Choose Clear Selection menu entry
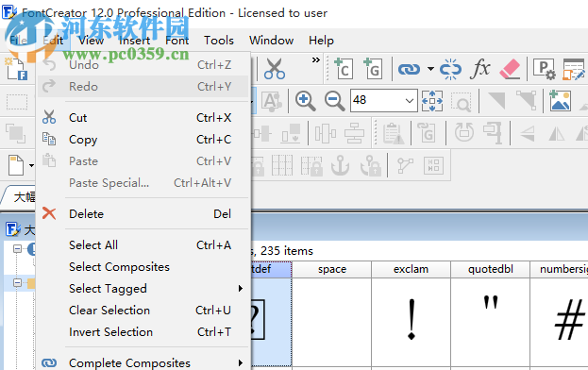 (x=143, y=311)
